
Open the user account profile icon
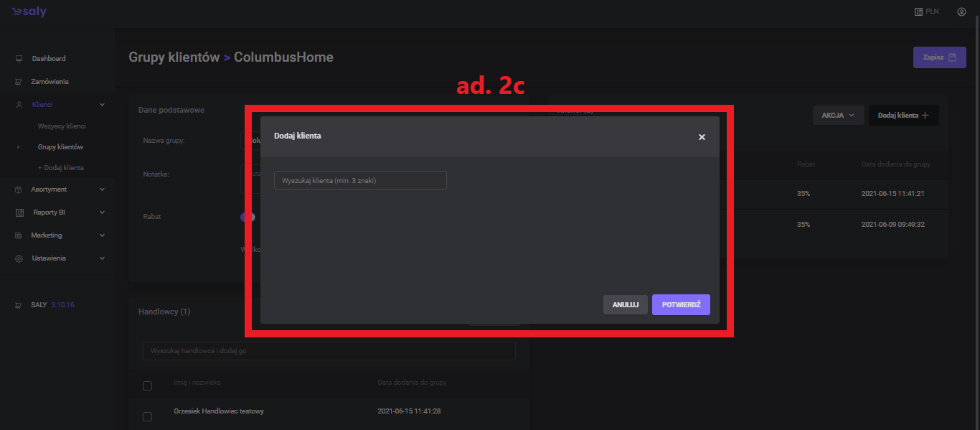pos(961,12)
